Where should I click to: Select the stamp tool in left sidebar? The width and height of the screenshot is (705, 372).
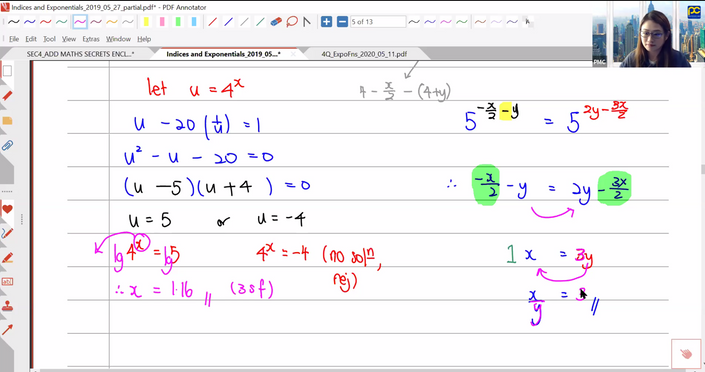click(x=7, y=306)
